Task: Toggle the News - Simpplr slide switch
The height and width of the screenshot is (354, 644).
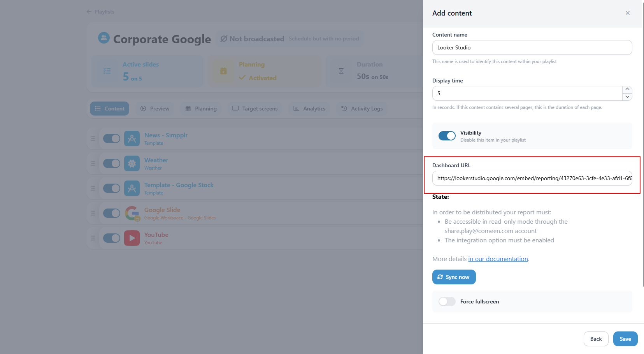Action: pyautogui.click(x=112, y=138)
